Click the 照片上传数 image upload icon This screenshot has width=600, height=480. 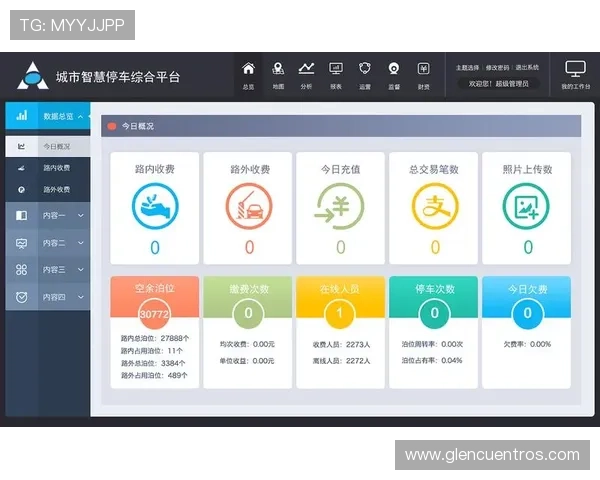tap(526, 206)
